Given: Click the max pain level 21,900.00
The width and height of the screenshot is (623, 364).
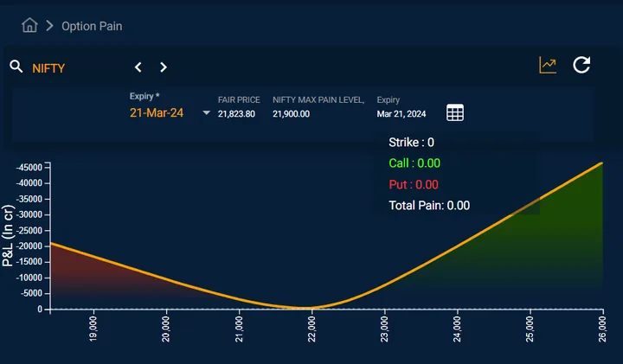Looking at the screenshot, I should tap(292, 114).
